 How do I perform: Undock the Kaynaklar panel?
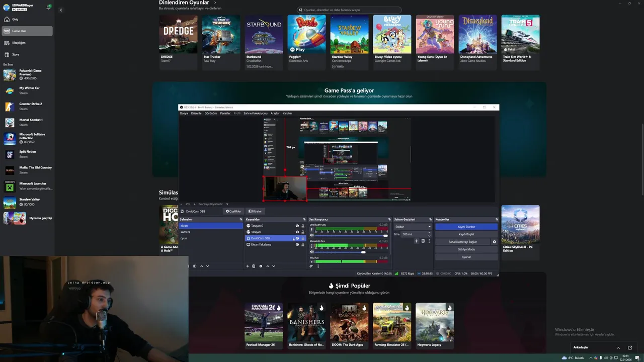304,219
